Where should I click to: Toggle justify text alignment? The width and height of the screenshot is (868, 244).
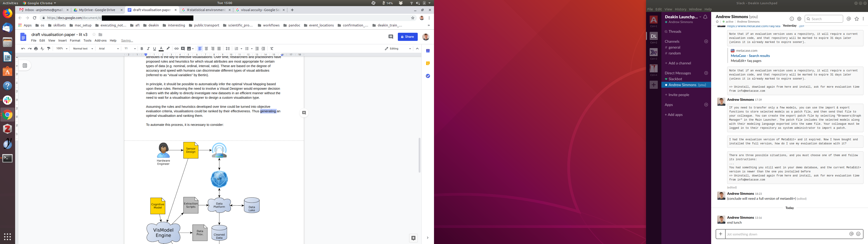[219, 49]
